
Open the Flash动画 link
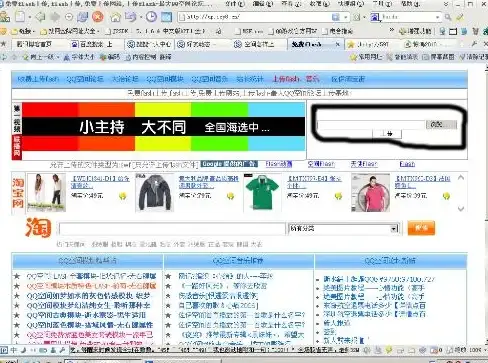(279, 164)
